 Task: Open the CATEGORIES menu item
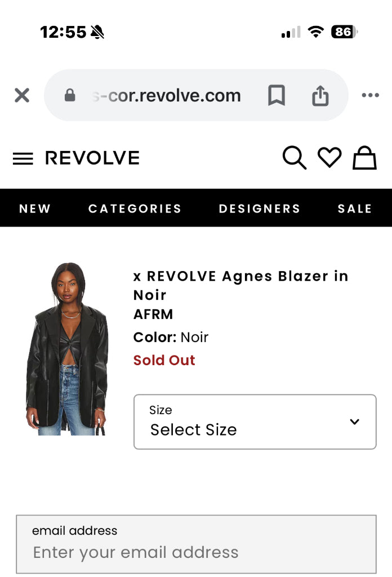(135, 208)
